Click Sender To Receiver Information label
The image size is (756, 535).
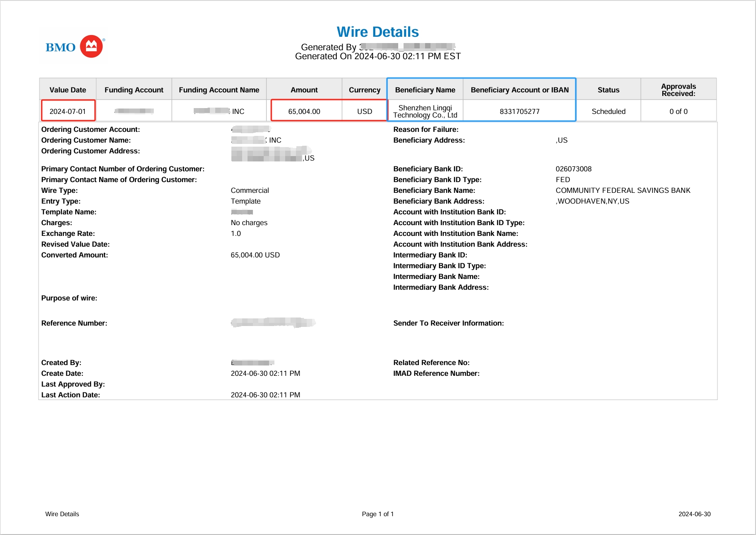[448, 323]
